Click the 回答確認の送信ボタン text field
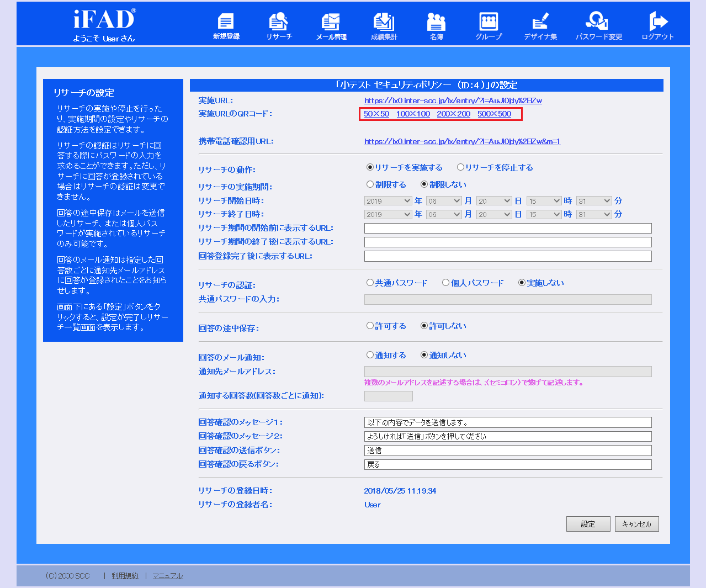This screenshot has height=588, width=706. pos(508,451)
